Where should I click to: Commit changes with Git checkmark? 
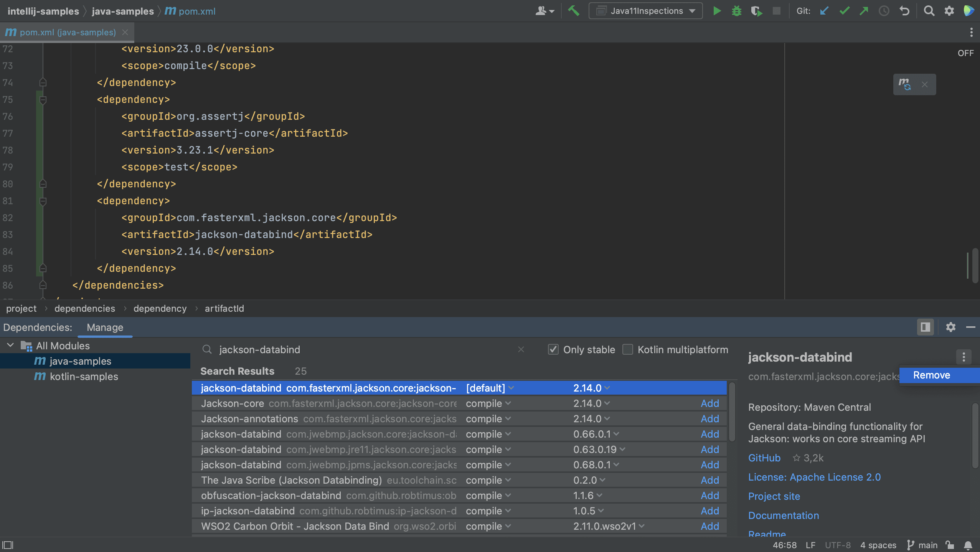[844, 11]
